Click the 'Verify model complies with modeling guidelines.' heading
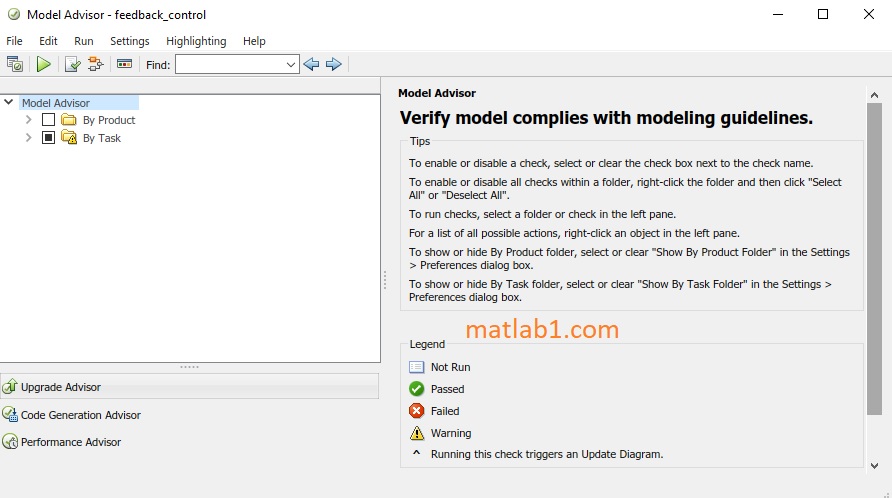This screenshot has height=498, width=892. click(606, 118)
